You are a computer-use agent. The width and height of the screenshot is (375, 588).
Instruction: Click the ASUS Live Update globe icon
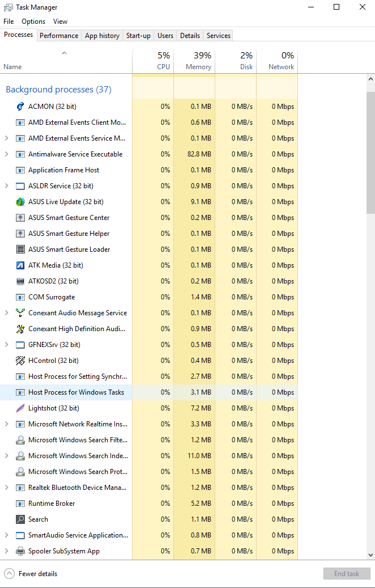[x=20, y=202]
